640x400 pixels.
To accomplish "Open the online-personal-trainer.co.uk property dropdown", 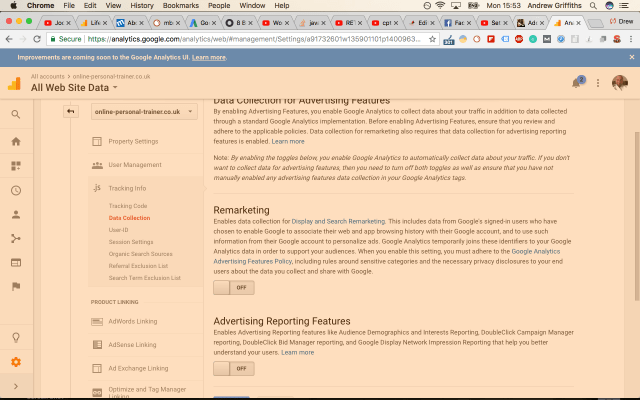I will point(143,112).
